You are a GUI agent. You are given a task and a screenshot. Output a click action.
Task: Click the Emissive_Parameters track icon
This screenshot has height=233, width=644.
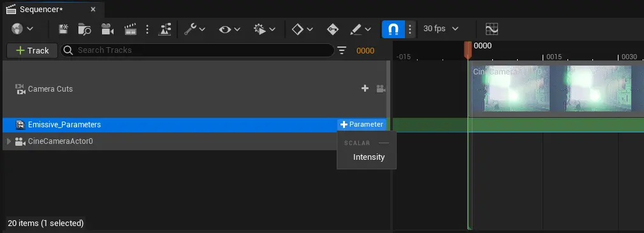point(20,125)
